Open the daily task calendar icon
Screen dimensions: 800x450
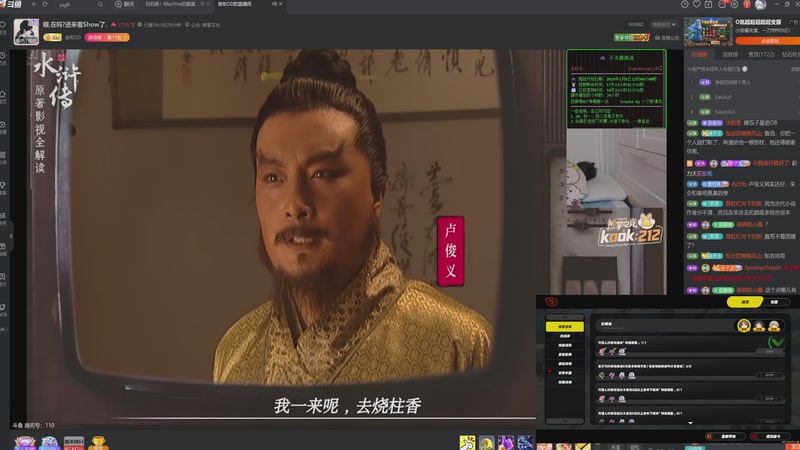click(x=709, y=4)
